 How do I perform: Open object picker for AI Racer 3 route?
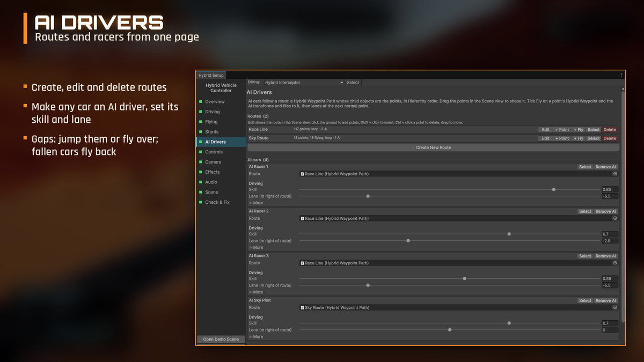(615, 263)
